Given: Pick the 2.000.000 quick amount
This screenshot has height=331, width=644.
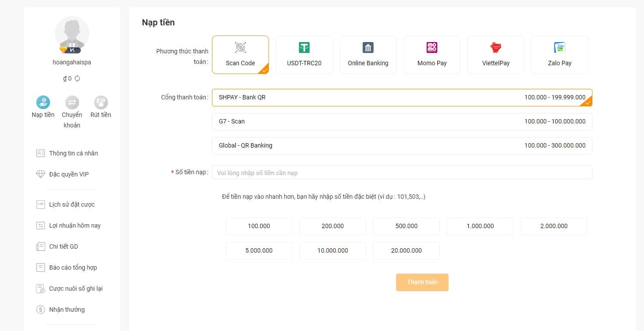Looking at the screenshot, I should [554, 226].
